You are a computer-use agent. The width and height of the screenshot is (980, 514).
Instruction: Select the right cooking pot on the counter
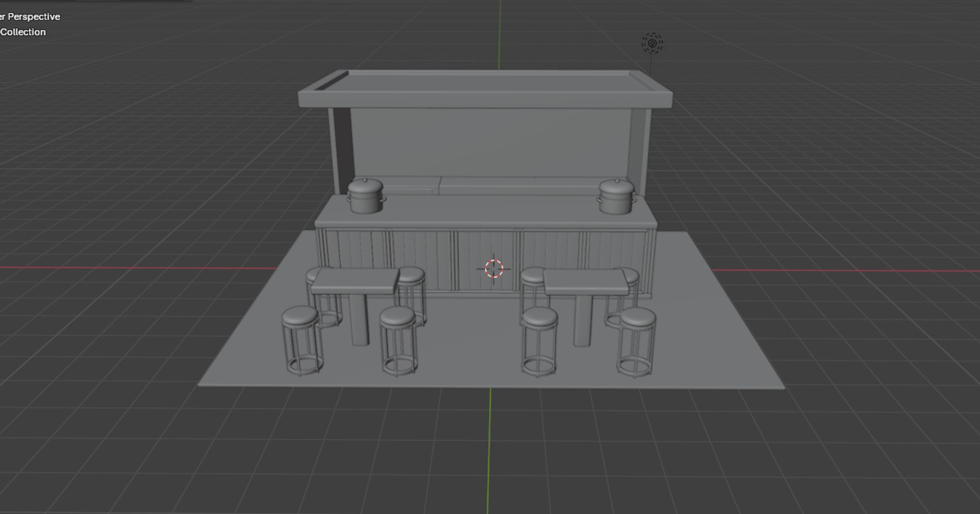tap(617, 197)
